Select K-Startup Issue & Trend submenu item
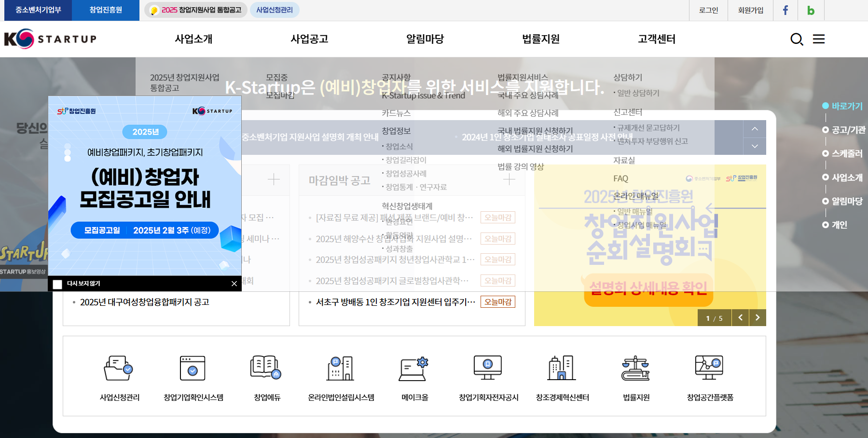This screenshot has height=438, width=868. [424, 95]
